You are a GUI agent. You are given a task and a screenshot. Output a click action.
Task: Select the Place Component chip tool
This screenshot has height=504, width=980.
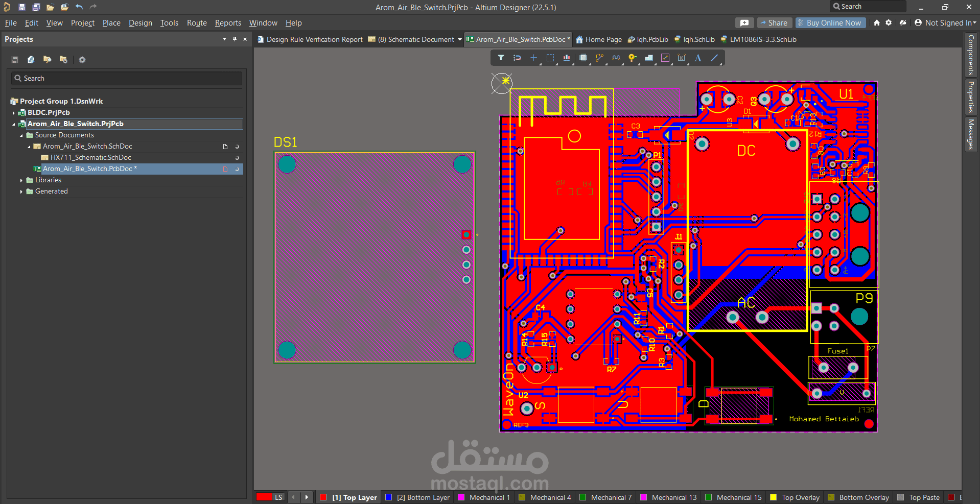click(x=583, y=58)
